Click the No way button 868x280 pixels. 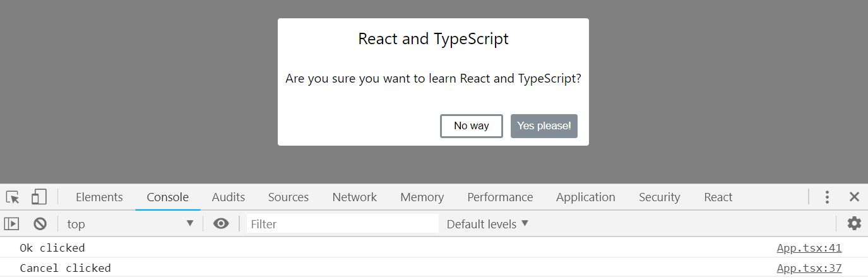click(472, 126)
